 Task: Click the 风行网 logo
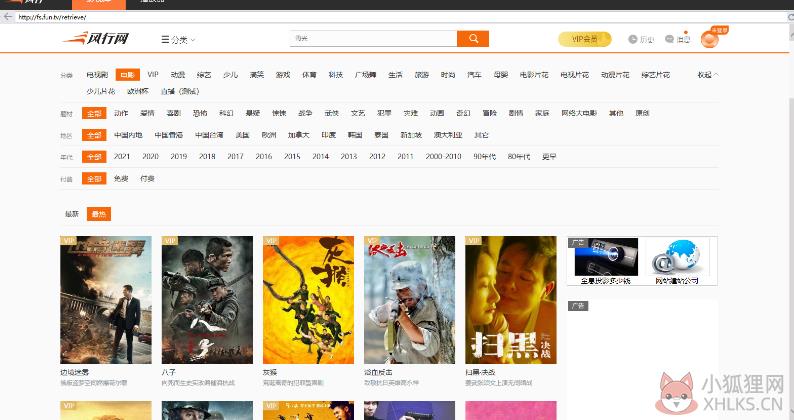95,38
